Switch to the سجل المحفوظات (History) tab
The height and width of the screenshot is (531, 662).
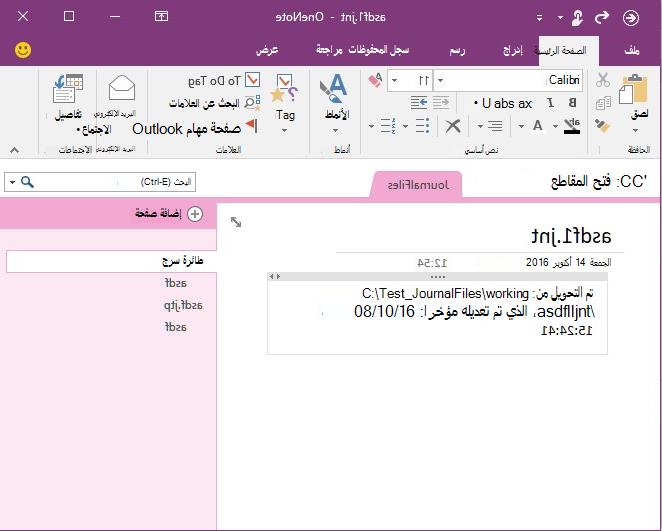click(x=378, y=50)
